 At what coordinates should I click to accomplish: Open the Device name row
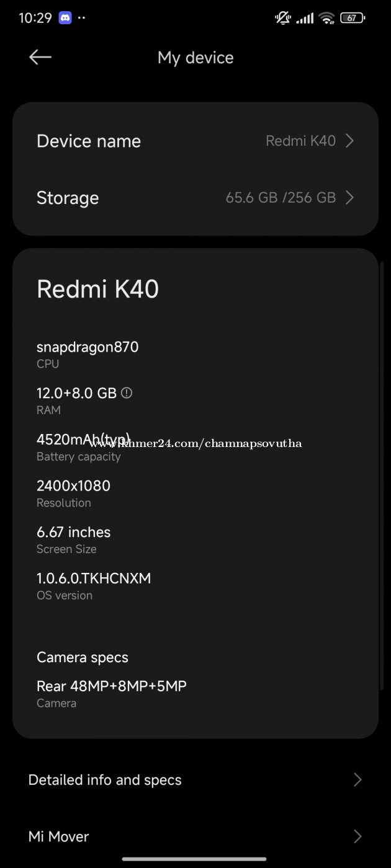(x=195, y=141)
